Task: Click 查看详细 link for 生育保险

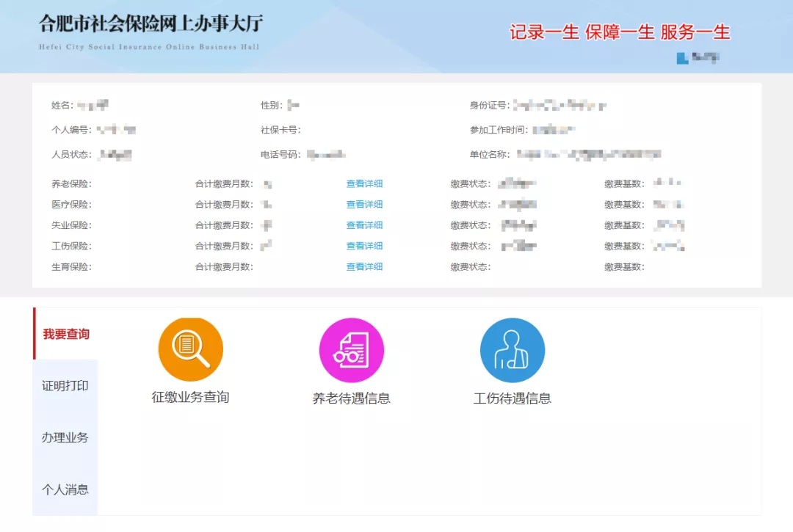Action: [x=364, y=266]
